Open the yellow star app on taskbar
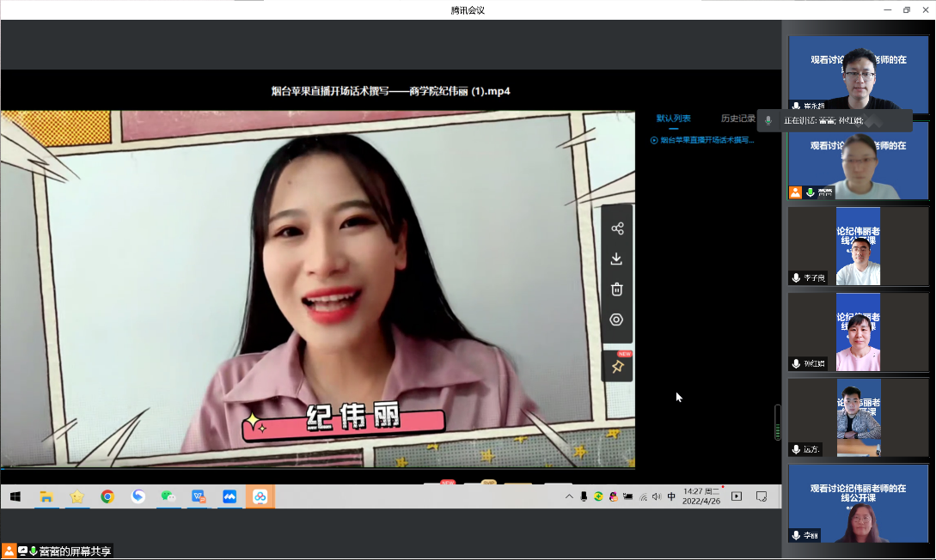This screenshot has height=560, width=936. pos(77,496)
